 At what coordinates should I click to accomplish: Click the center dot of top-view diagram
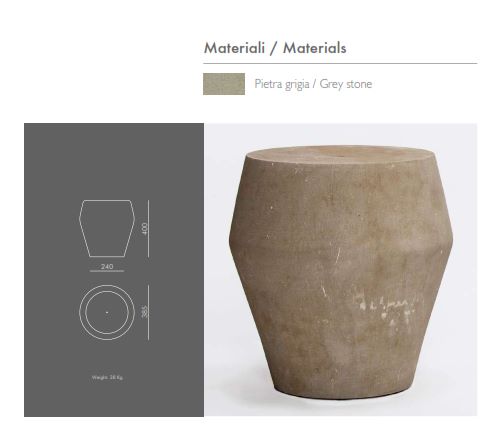tap(107, 312)
